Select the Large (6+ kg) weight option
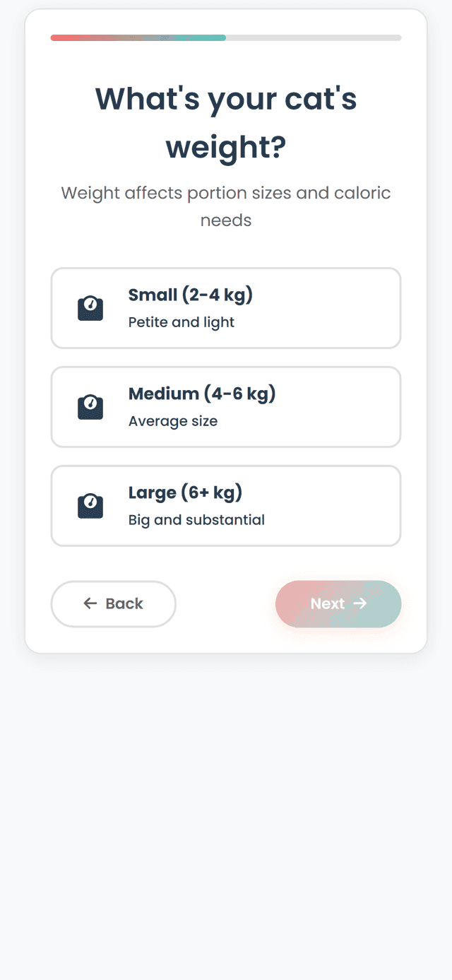This screenshot has height=980, width=452. click(x=226, y=506)
